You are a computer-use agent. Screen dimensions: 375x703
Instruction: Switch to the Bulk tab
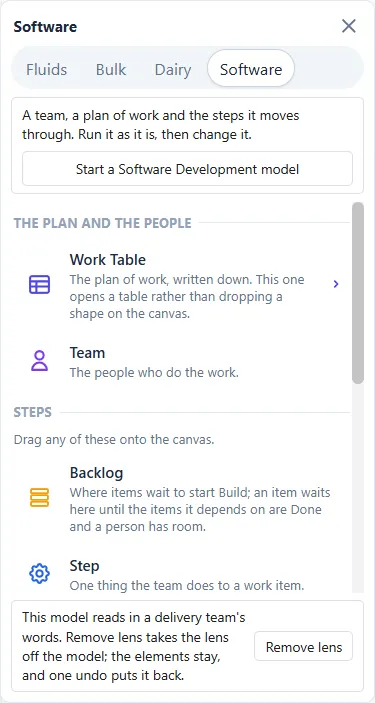pos(111,69)
